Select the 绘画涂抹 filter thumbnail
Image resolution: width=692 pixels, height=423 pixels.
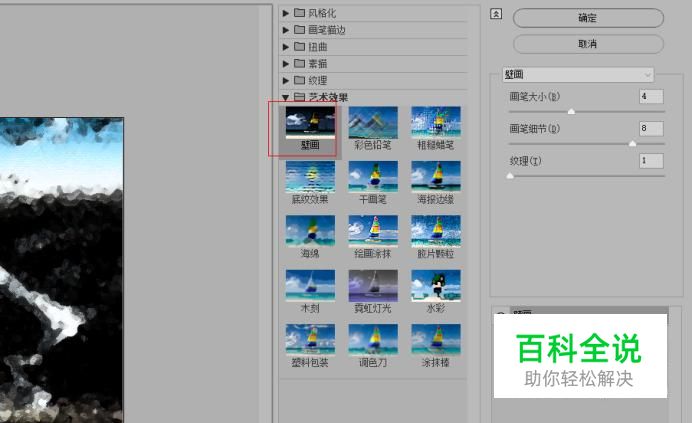[373, 231]
